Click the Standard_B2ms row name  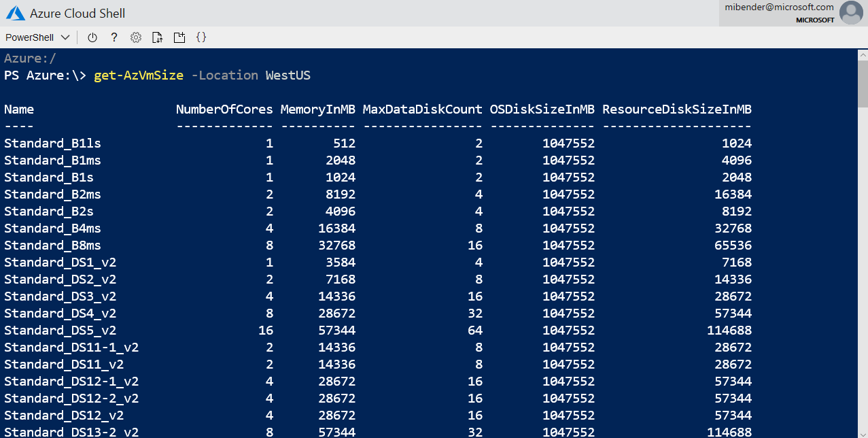pos(52,195)
